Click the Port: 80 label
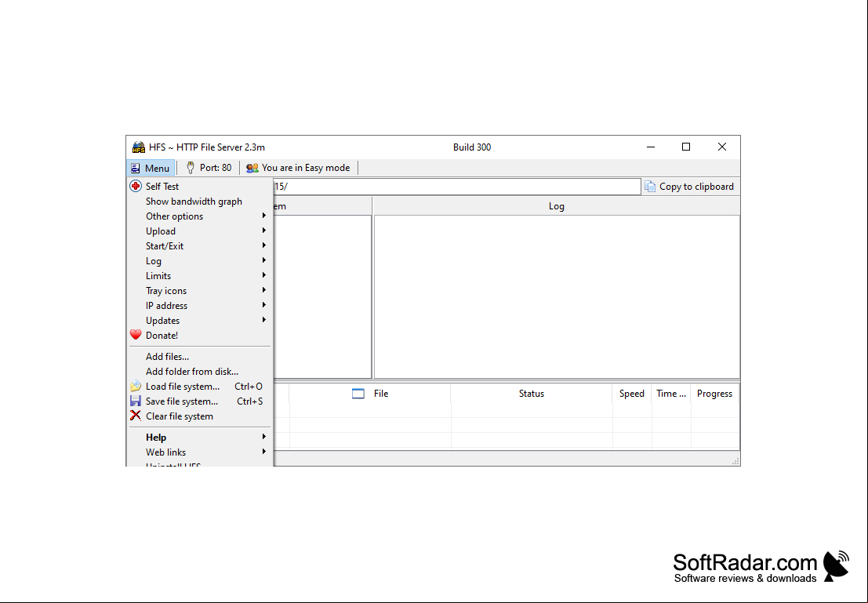Viewport: 868px width, 603px height. coord(216,168)
